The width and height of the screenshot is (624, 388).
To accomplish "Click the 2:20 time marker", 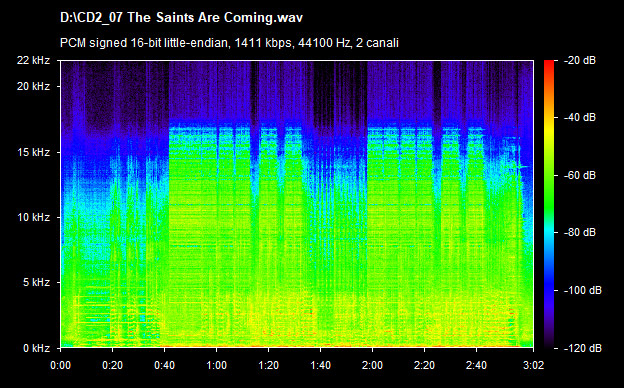I will [424, 365].
